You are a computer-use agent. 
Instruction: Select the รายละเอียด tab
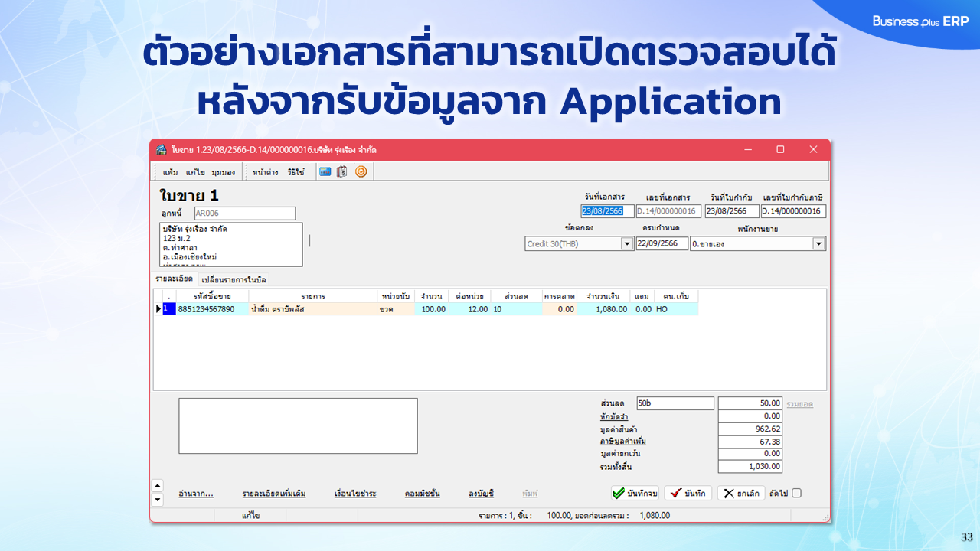coord(175,279)
